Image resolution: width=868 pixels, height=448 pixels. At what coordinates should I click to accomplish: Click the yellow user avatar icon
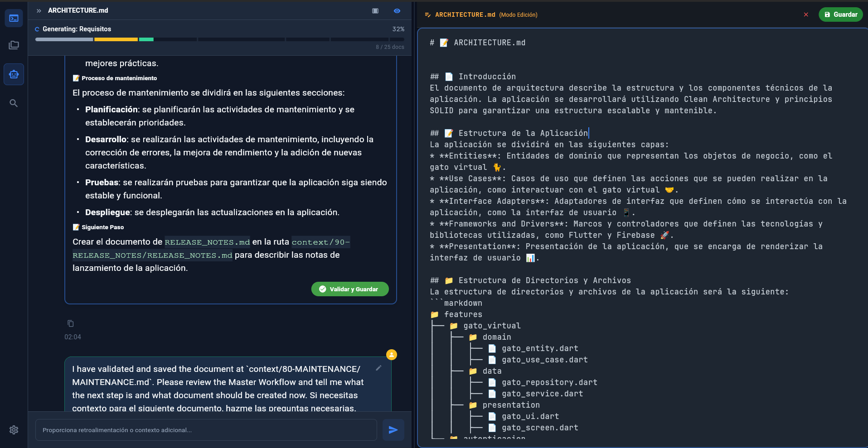tap(392, 355)
